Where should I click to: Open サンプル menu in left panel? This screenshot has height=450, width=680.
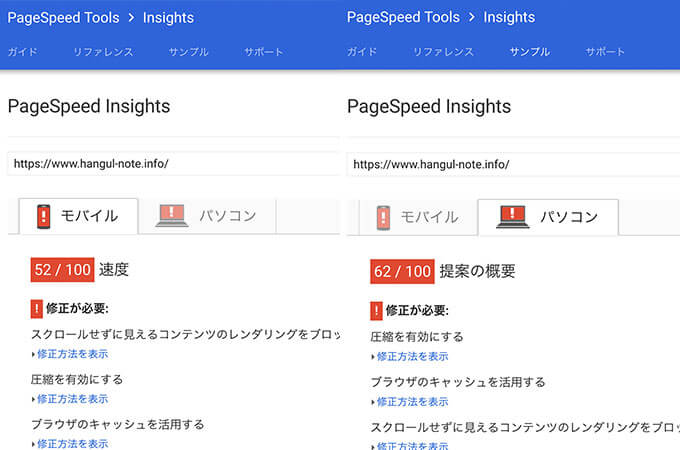(189, 52)
